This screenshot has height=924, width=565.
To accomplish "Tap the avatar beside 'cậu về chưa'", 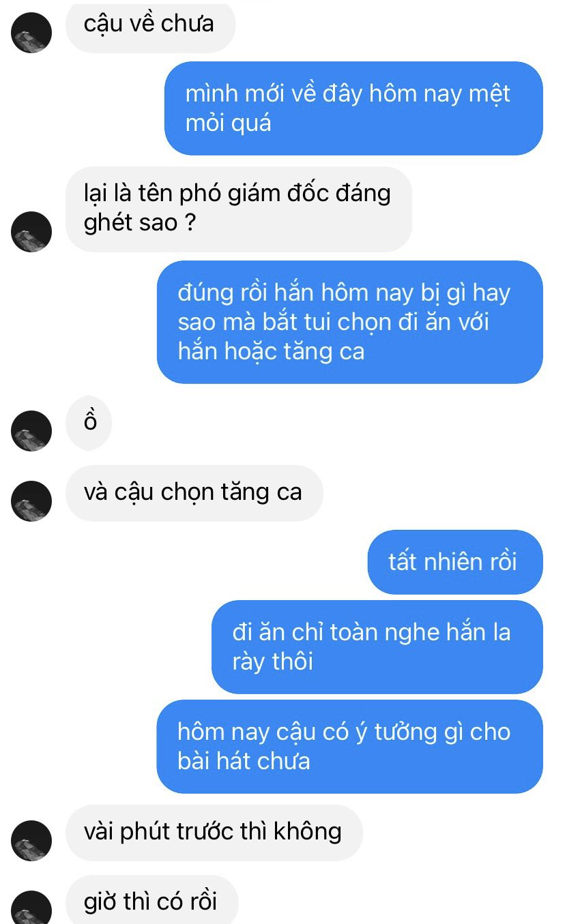I will pyautogui.click(x=32, y=33).
